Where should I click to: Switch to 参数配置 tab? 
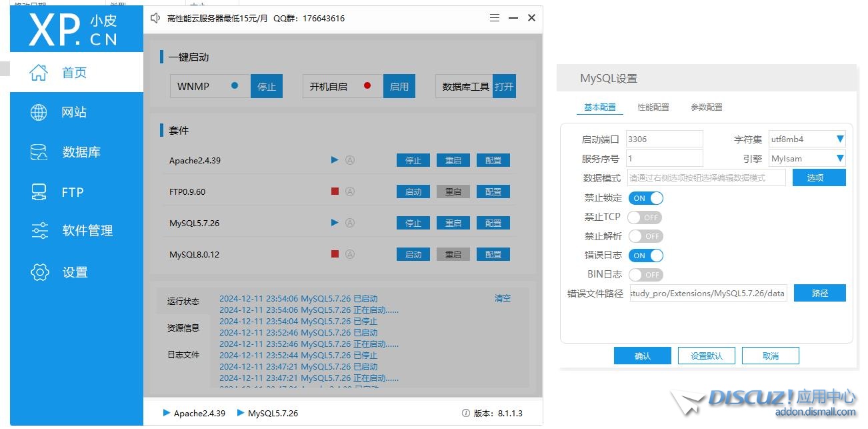pos(707,107)
